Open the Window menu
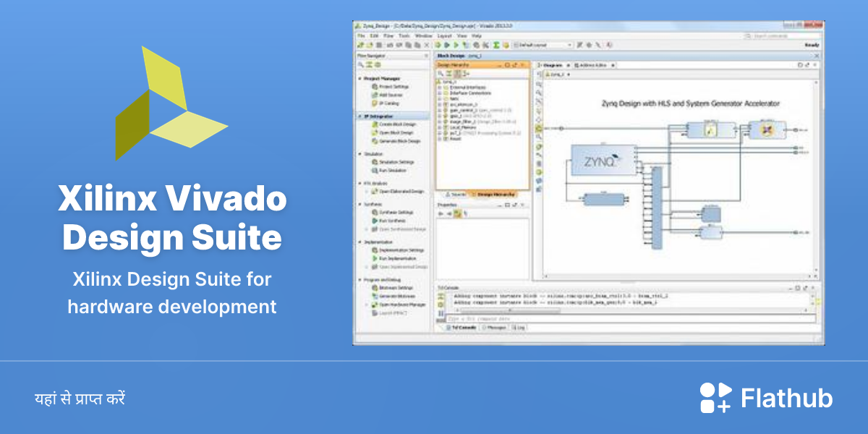Screen dimensions: 868x434 pyautogui.click(x=424, y=35)
